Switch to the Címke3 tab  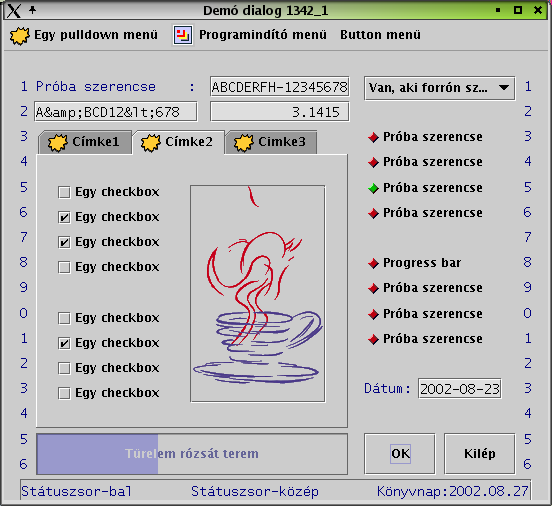(271, 142)
